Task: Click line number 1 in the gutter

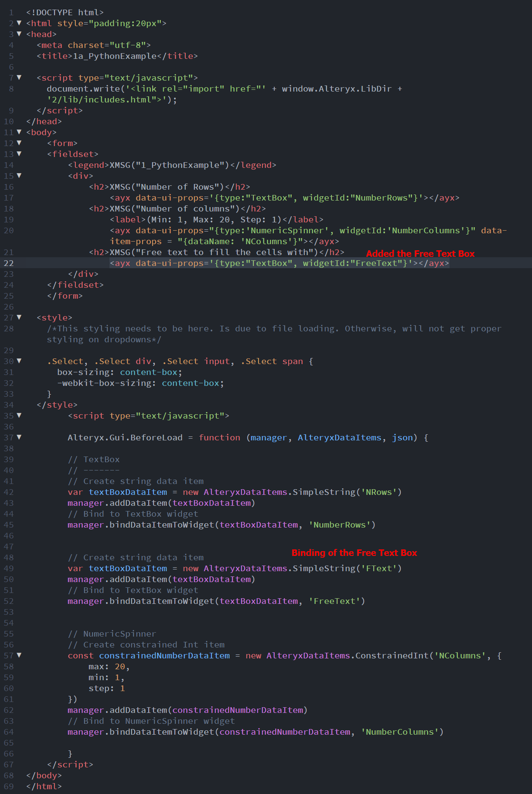Action: point(11,12)
